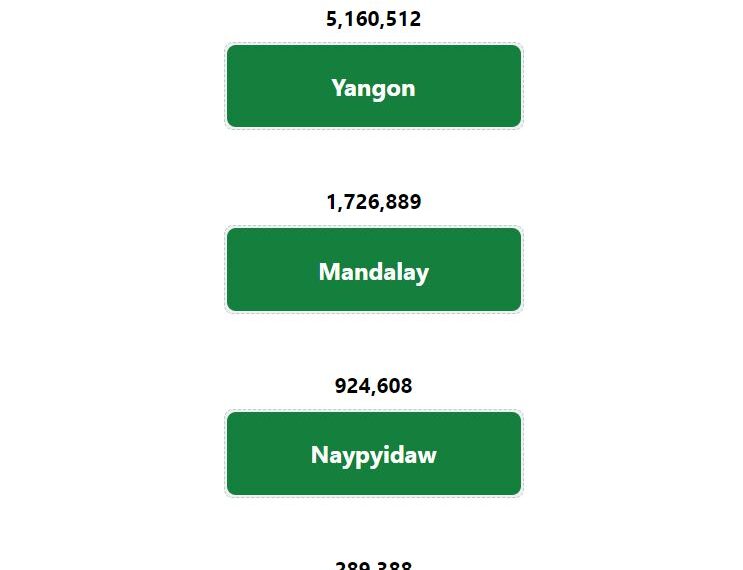Select the city with the largest population
This screenshot has width=743, height=570.
374,86
